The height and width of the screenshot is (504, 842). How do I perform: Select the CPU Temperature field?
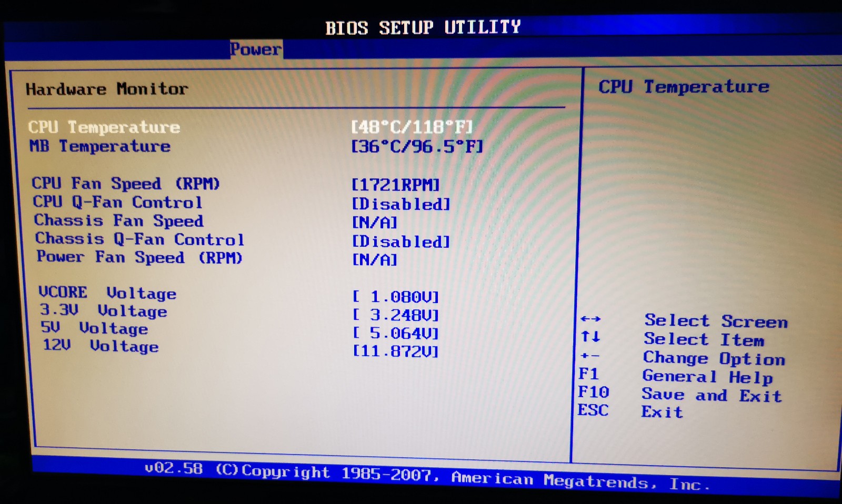pyautogui.click(x=104, y=127)
